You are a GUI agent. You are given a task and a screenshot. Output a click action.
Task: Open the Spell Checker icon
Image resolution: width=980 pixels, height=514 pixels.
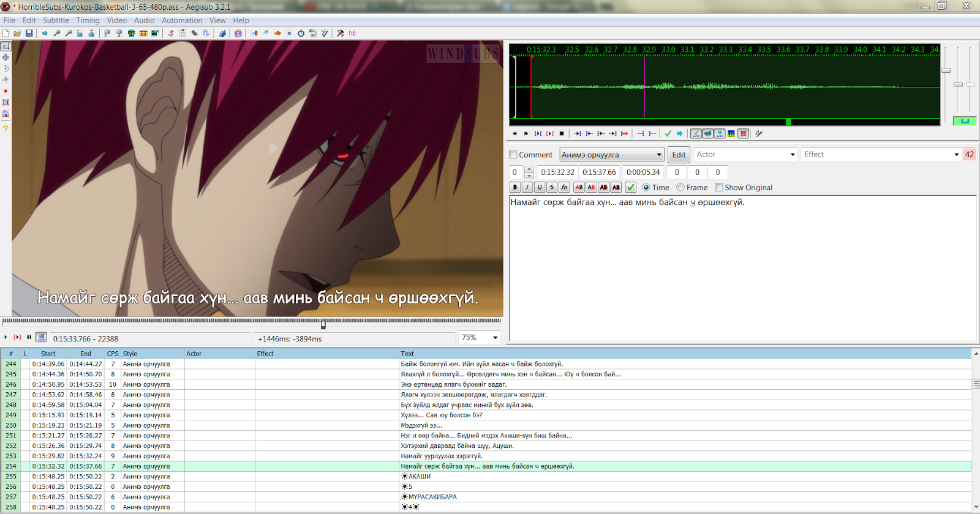click(x=325, y=33)
